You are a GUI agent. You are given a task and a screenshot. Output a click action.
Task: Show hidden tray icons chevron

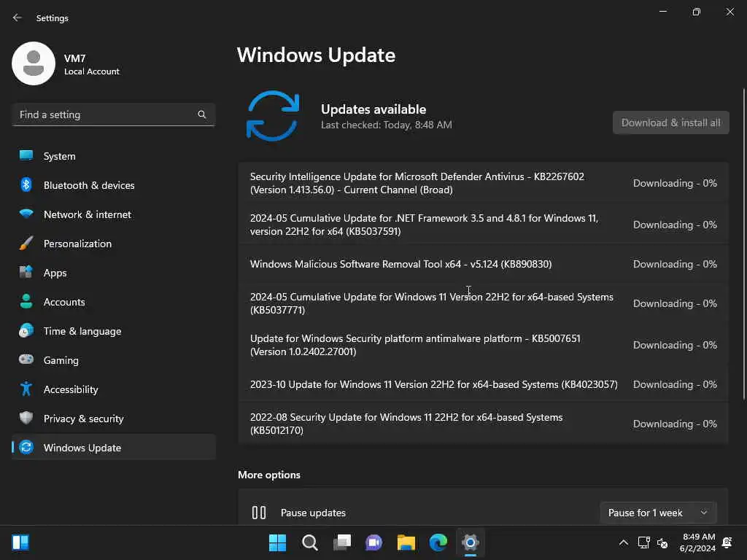[x=623, y=542]
